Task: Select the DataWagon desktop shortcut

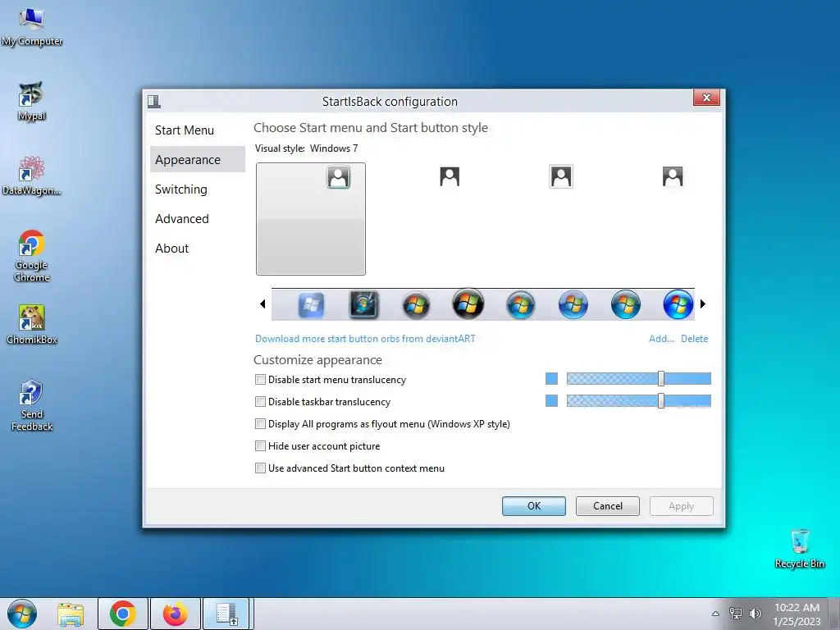Action: pos(32,176)
